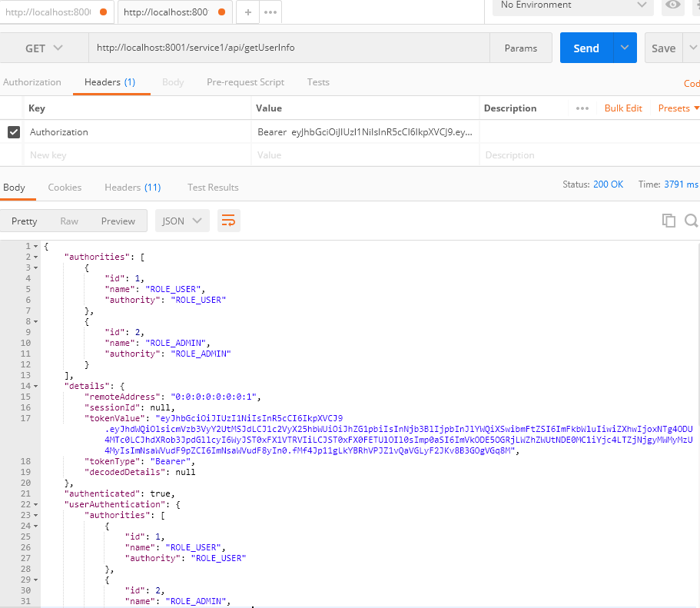700x608 pixels.
Task: Click the 200 OK status text
Action: 608,184
